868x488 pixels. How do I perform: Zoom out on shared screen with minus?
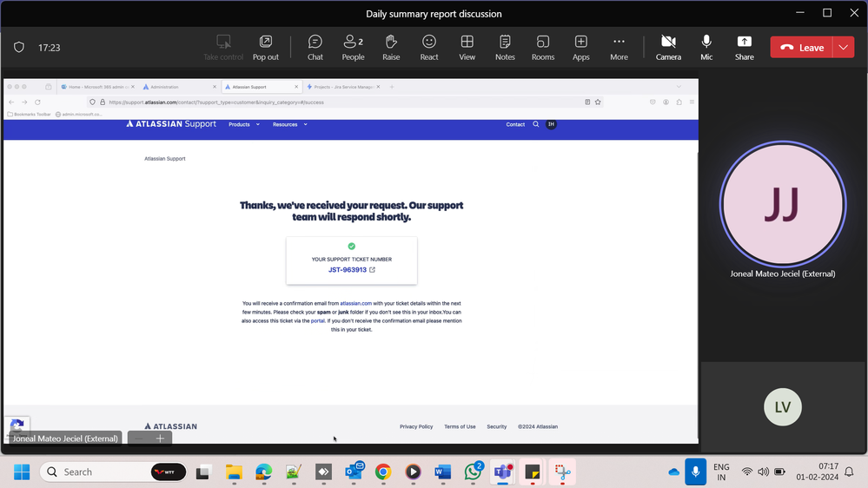pyautogui.click(x=138, y=439)
